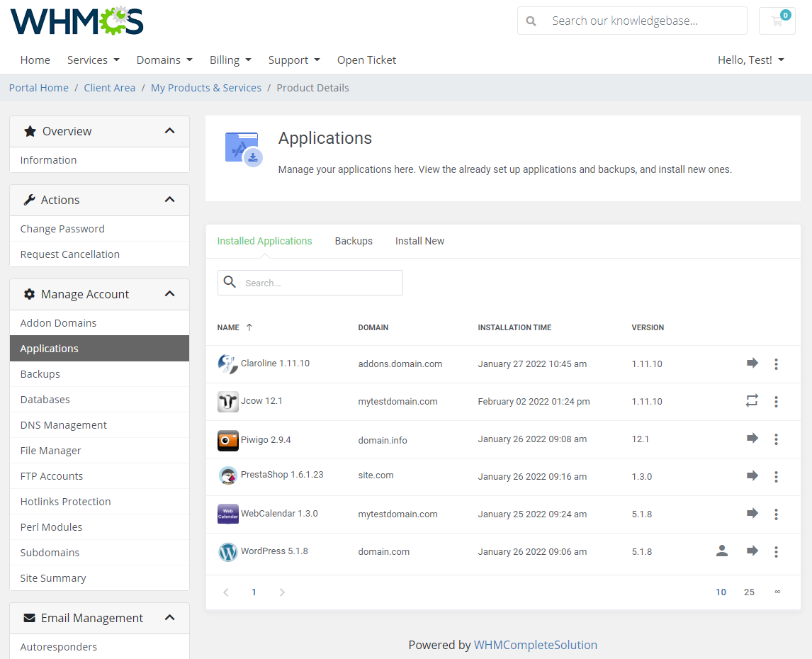Image resolution: width=812 pixels, height=659 pixels.
Task: Open the three-dot menu for Piwigo
Action: pyautogui.click(x=776, y=439)
